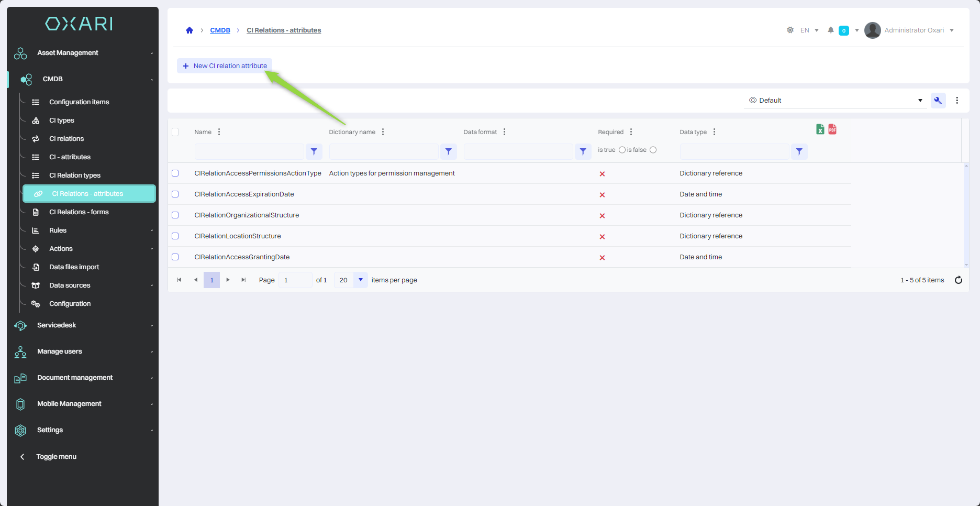Image resolution: width=980 pixels, height=506 pixels.
Task: Click the CMDB breadcrumb link
Action: click(x=220, y=30)
